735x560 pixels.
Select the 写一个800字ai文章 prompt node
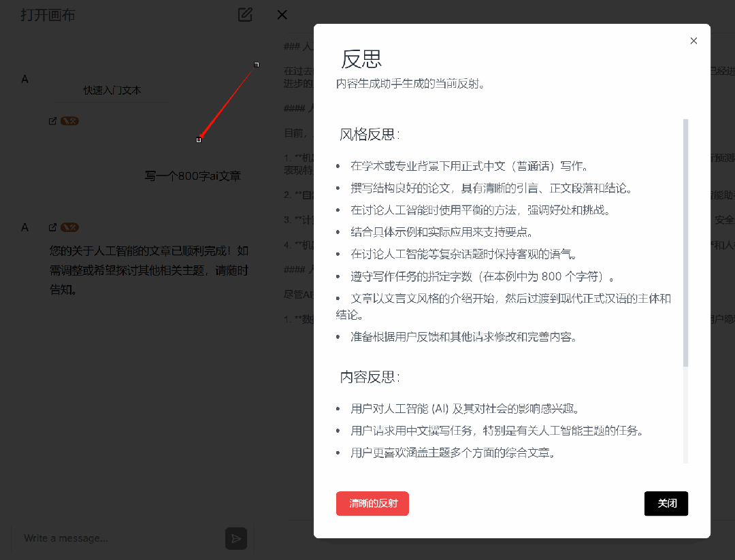[x=193, y=176]
